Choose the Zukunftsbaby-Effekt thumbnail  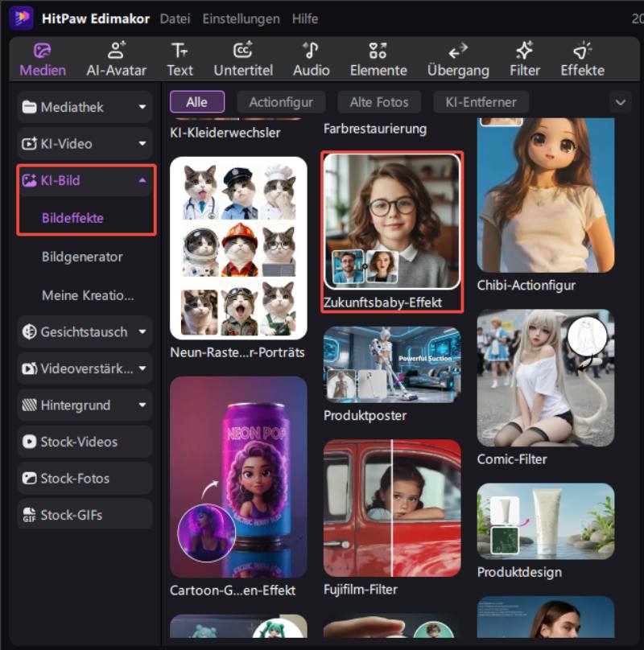[x=391, y=221]
